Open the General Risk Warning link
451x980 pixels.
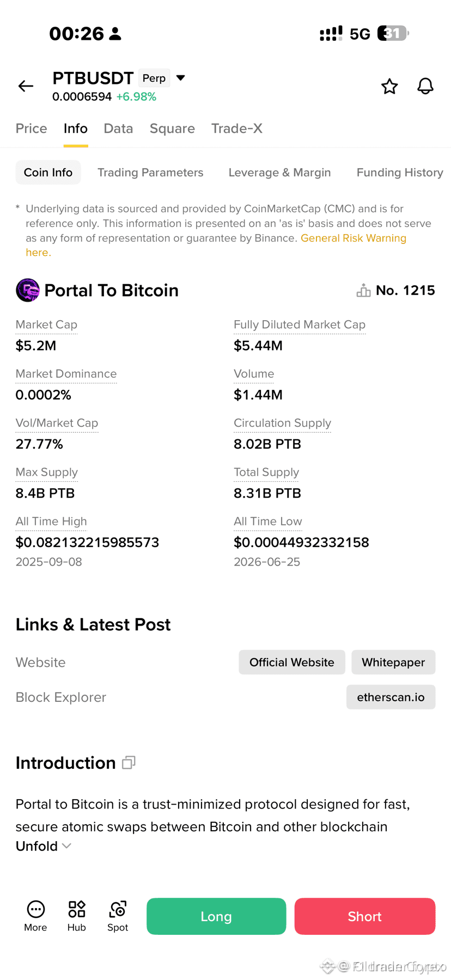tap(354, 238)
